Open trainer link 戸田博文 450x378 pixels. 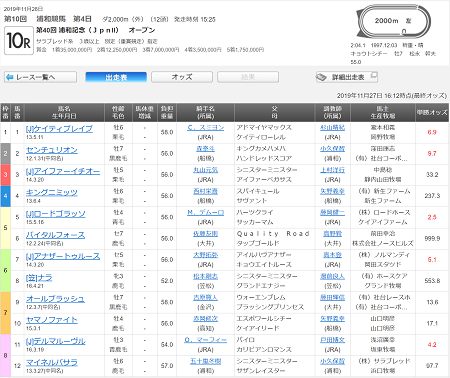click(x=332, y=340)
